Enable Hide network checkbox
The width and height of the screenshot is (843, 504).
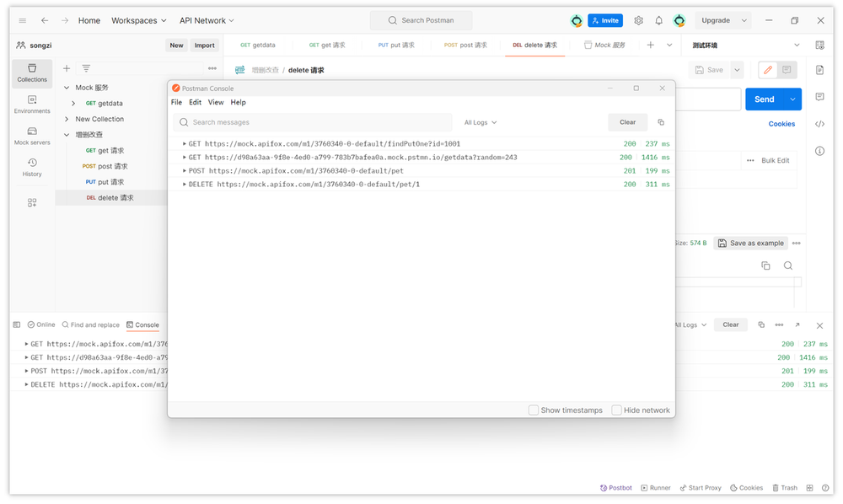pyautogui.click(x=616, y=410)
